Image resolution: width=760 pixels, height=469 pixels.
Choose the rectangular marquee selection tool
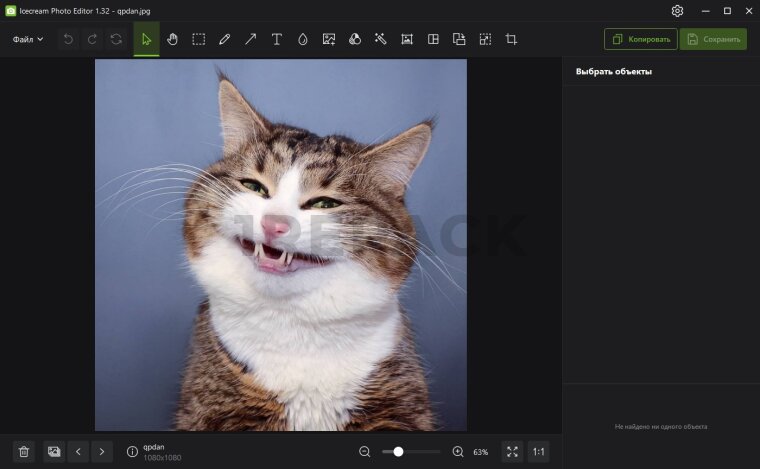[199, 39]
